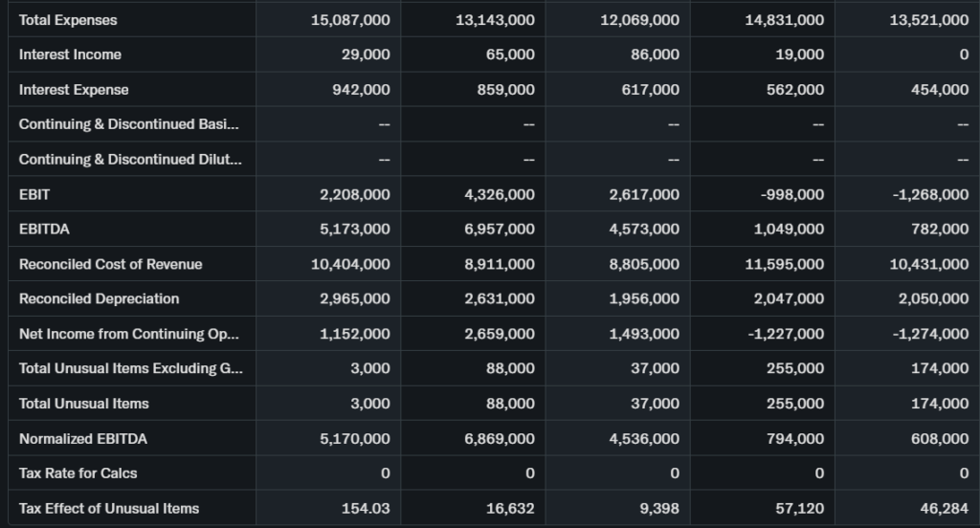
Task: Click the Tax Rate for Calcs label
Action: (78, 473)
